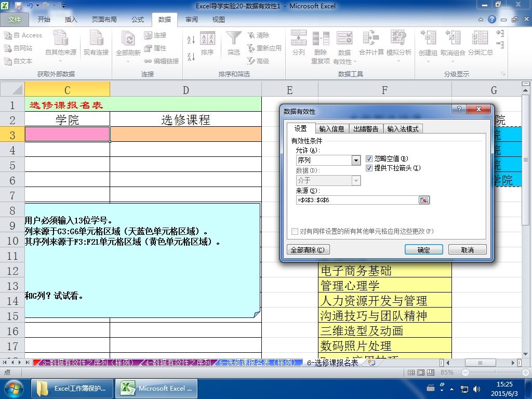Viewport: 532px width, 399px height.
Task: Switch to 输入信息 input message tab
Action: (x=331, y=129)
